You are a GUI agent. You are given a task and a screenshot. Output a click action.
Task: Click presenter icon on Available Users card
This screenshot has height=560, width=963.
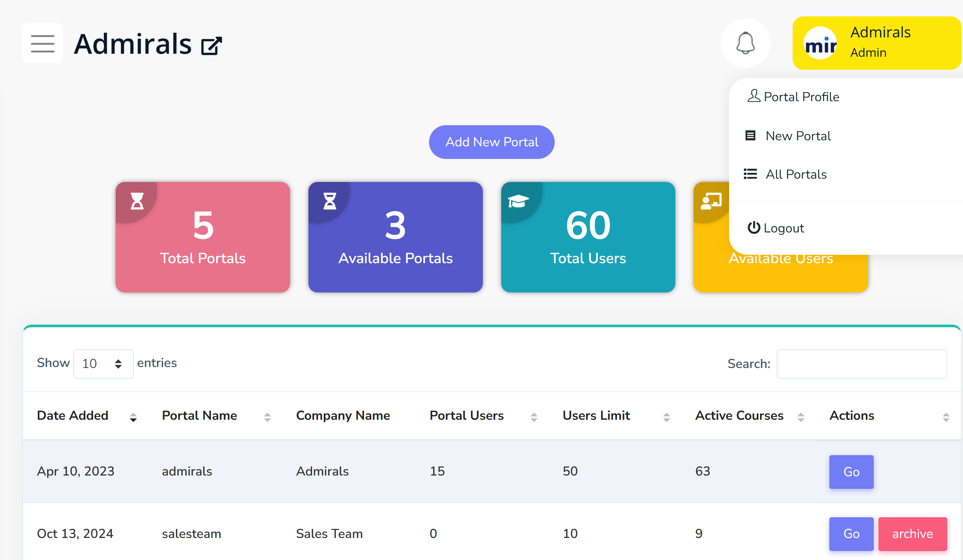[711, 201]
